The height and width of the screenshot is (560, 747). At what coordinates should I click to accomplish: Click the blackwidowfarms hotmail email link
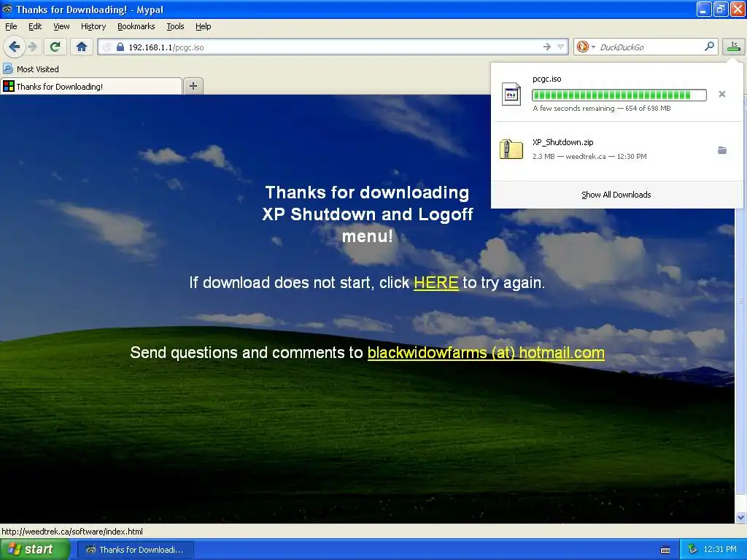(486, 352)
